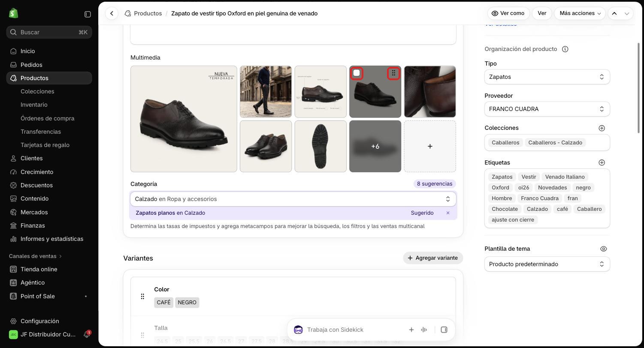Select the NEGRO color chip
The width and height of the screenshot is (644, 348).
(x=187, y=303)
